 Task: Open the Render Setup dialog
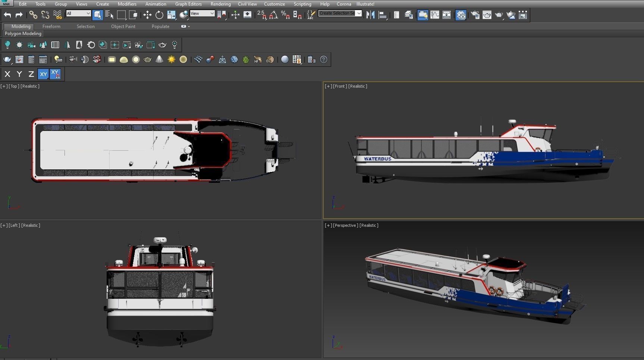tap(475, 15)
